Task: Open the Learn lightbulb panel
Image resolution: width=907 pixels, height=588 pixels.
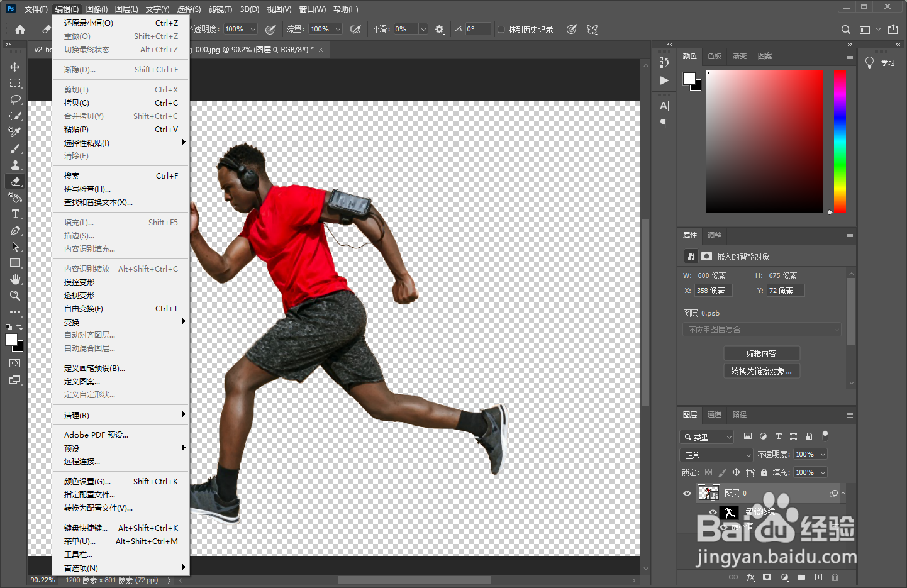Action: [x=870, y=62]
